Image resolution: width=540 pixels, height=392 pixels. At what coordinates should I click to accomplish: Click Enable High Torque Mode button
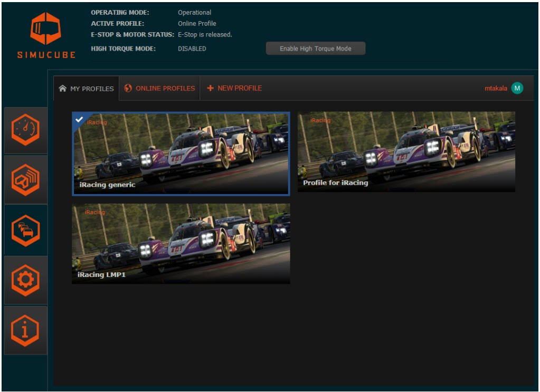pos(316,49)
